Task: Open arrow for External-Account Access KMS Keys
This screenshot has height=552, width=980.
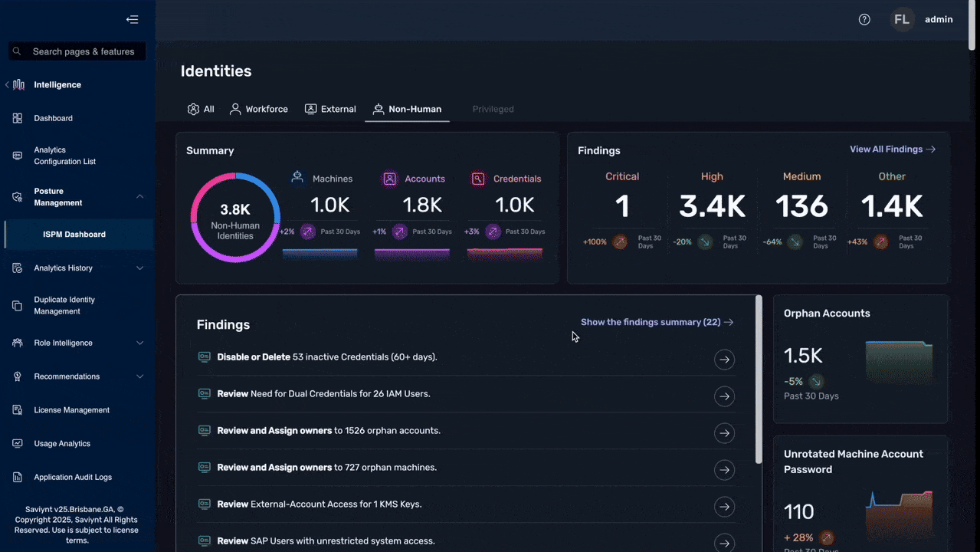Action: point(724,507)
